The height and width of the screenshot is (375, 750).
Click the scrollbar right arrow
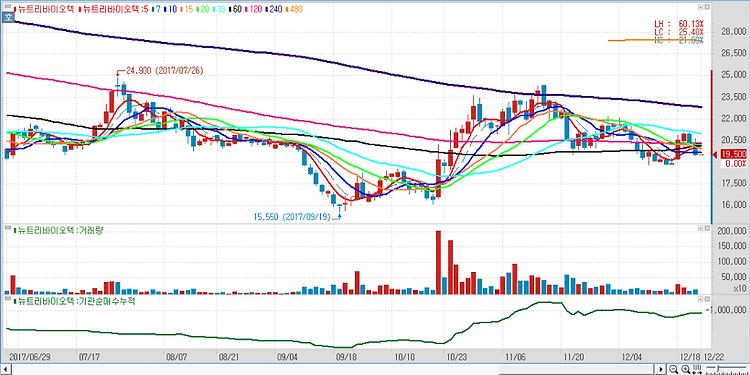coord(661,369)
